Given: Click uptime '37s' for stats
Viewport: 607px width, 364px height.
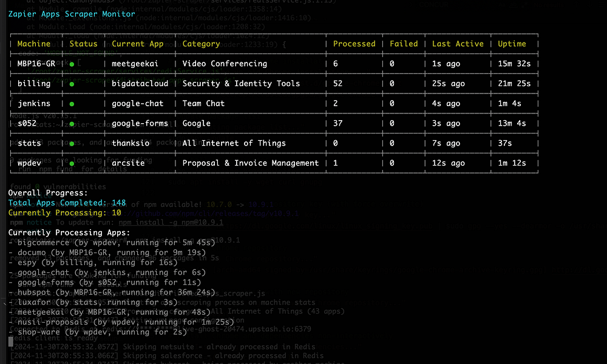Looking at the screenshot, I should pyautogui.click(x=505, y=143).
